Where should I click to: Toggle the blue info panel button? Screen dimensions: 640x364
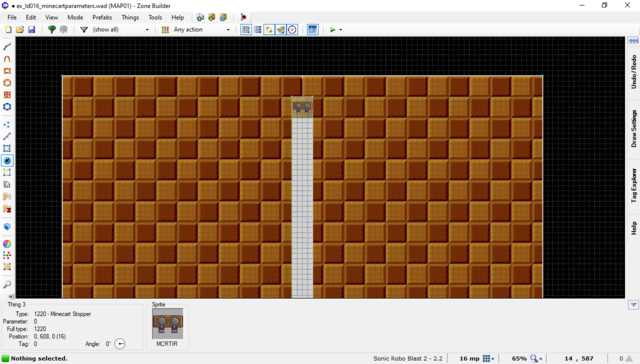click(313, 29)
